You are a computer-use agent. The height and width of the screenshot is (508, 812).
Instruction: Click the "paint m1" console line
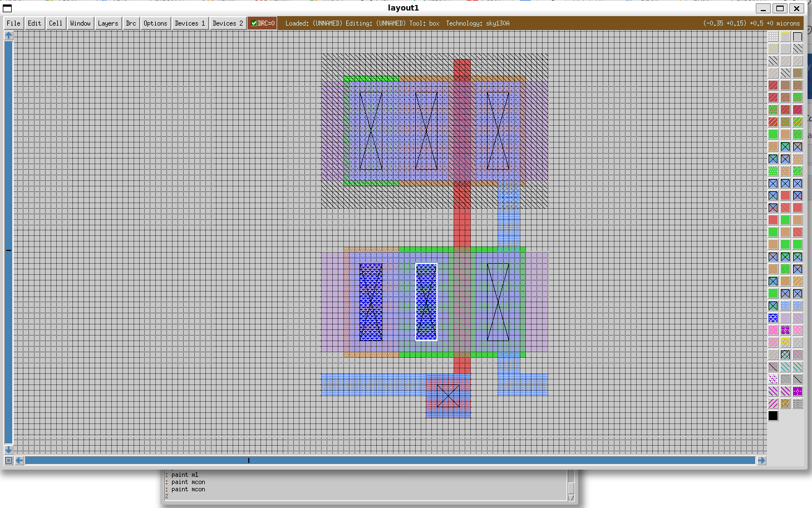pyautogui.click(x=185, y=475)
